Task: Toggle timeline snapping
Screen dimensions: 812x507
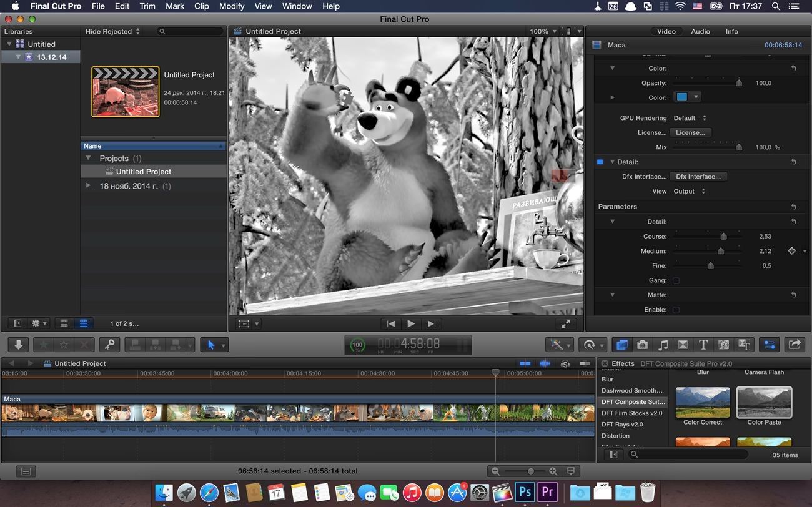Action: click(x=585, y=363)
